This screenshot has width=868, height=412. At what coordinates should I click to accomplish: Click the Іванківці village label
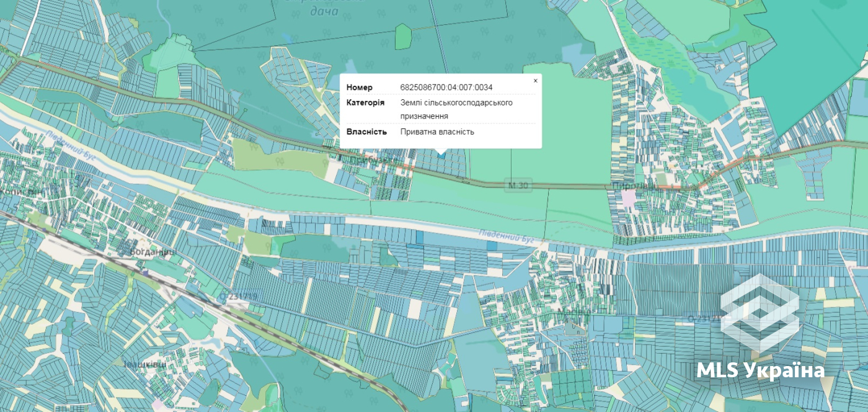coord(144,364)
